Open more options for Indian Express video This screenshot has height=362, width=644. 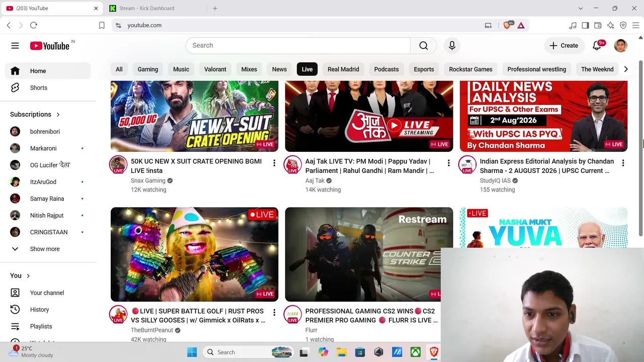pos(623,163)
